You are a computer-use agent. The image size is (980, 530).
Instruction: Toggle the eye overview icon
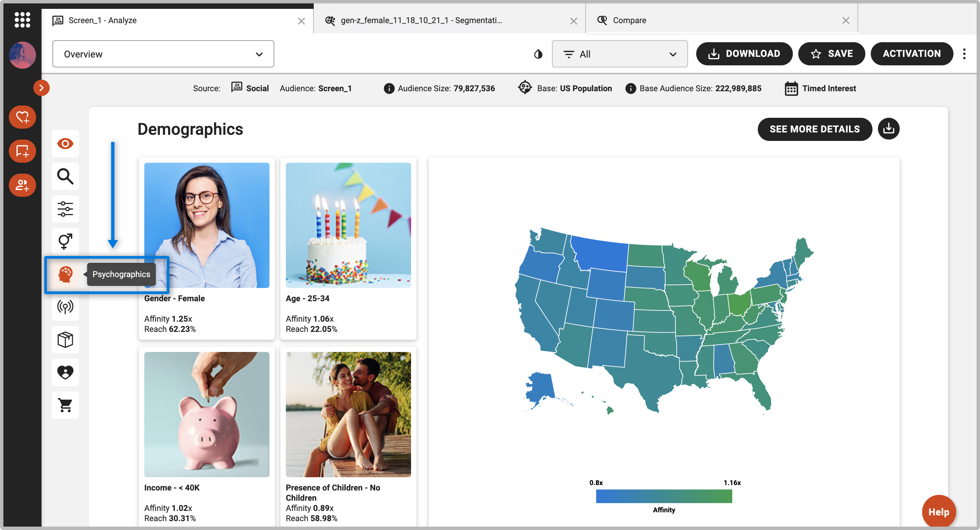pyautogui.click(x=65, y=144)
